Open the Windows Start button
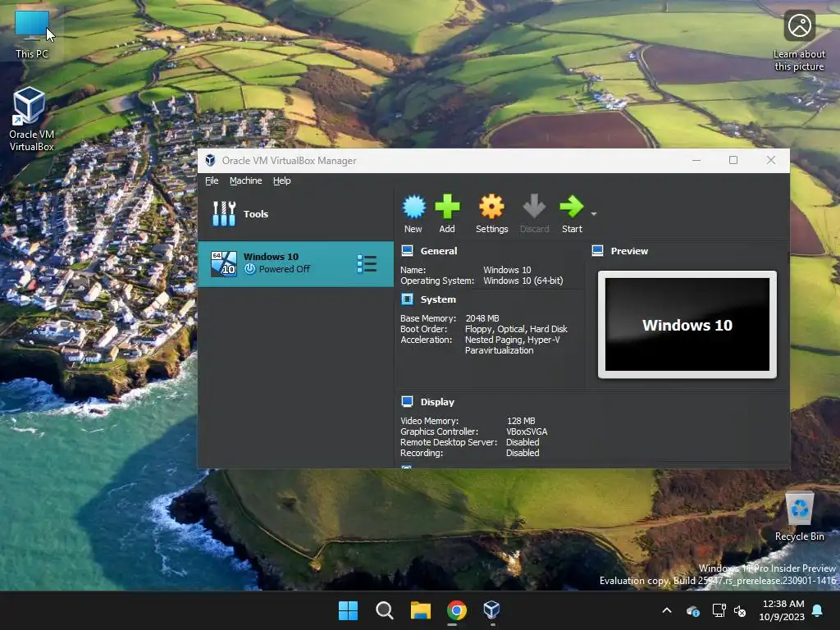The width and height of the screenshot is (840, 630). click(348, 610)
